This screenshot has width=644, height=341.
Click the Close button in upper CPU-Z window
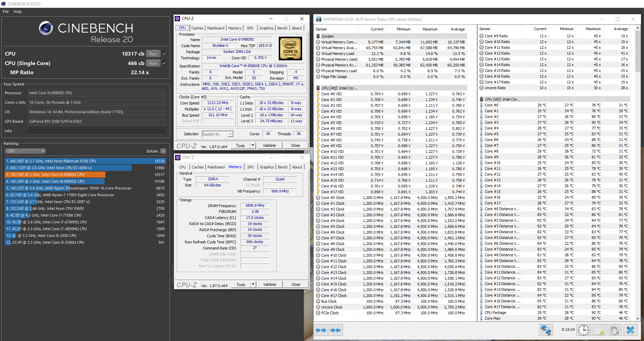pyautogui.click(x=295, y=145)
